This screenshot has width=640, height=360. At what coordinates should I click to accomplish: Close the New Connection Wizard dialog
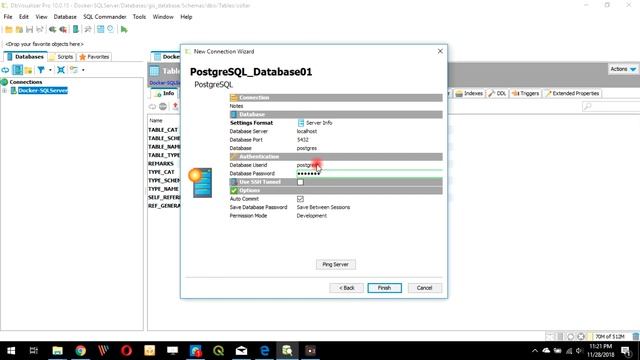[x=440, y=51]
